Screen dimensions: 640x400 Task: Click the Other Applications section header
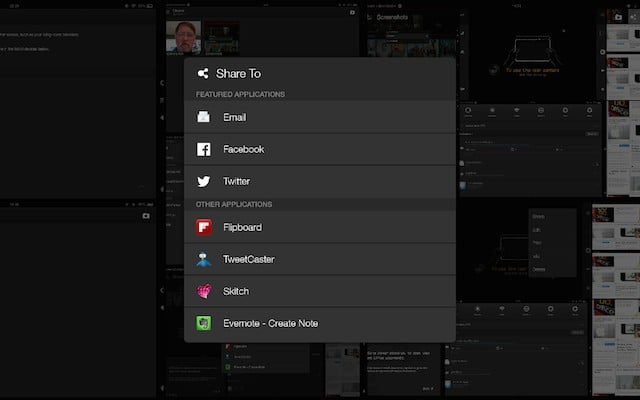pos(234,204)
